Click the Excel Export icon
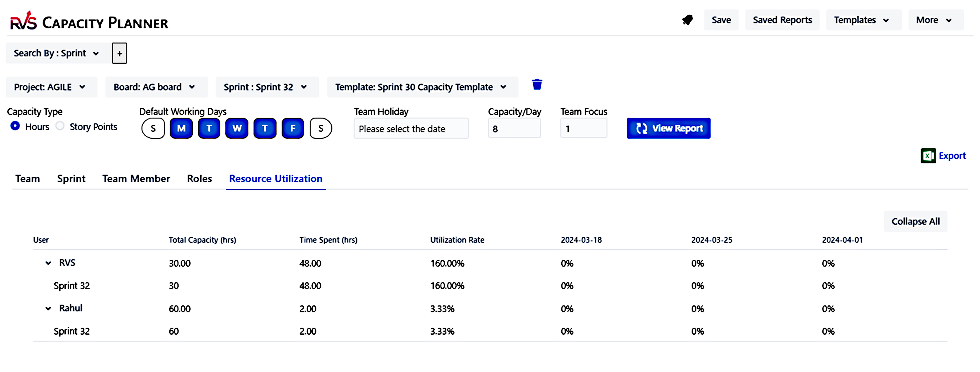The width and height of the screenshot is (980, 372). point(929,156)
